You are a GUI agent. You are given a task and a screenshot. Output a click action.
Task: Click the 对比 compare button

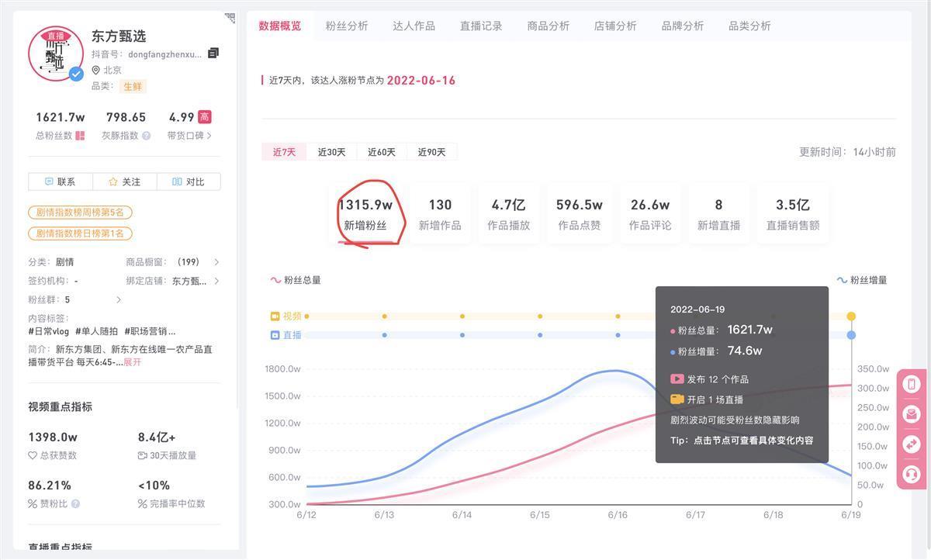click(x=189, y=181)
